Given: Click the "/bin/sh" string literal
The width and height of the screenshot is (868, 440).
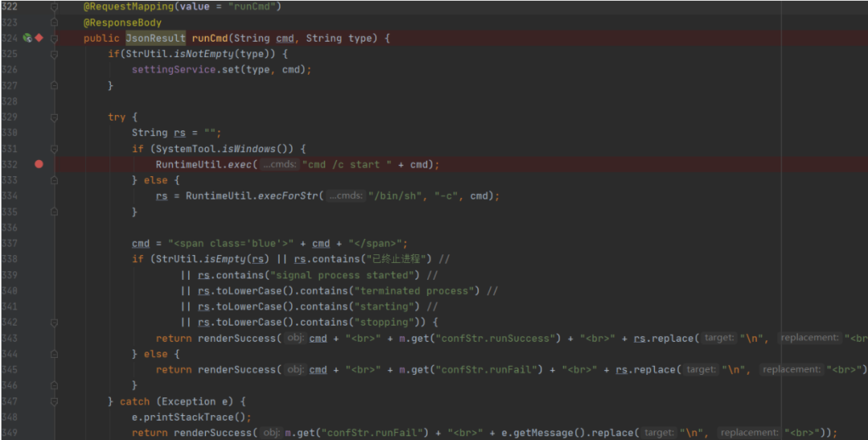Looking at the screenshot, I should (394, 195).
